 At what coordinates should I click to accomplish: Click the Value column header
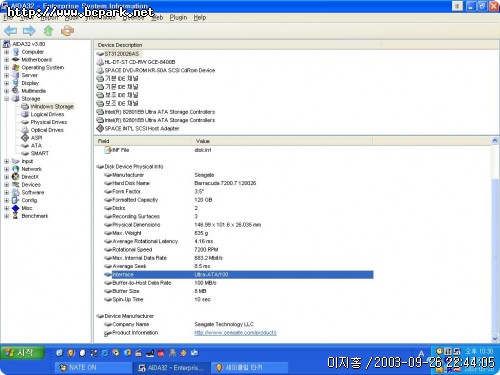click(x=282, y=141)
